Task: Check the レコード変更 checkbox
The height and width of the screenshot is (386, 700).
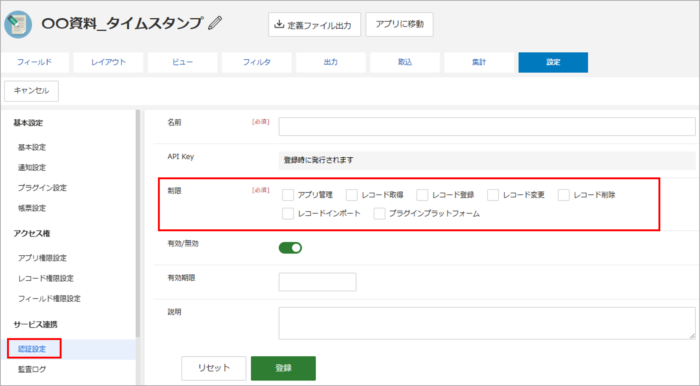Action: [493, 195]
